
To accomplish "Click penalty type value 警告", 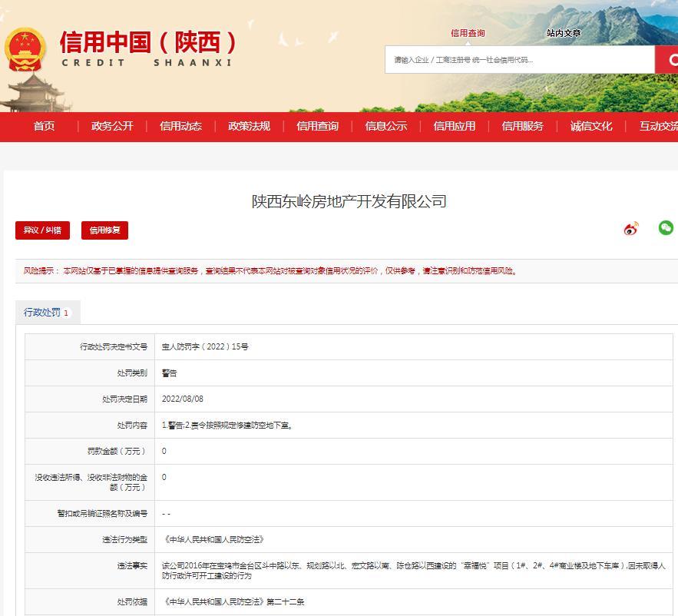I will pyautogui.click(x=169, y=373).
